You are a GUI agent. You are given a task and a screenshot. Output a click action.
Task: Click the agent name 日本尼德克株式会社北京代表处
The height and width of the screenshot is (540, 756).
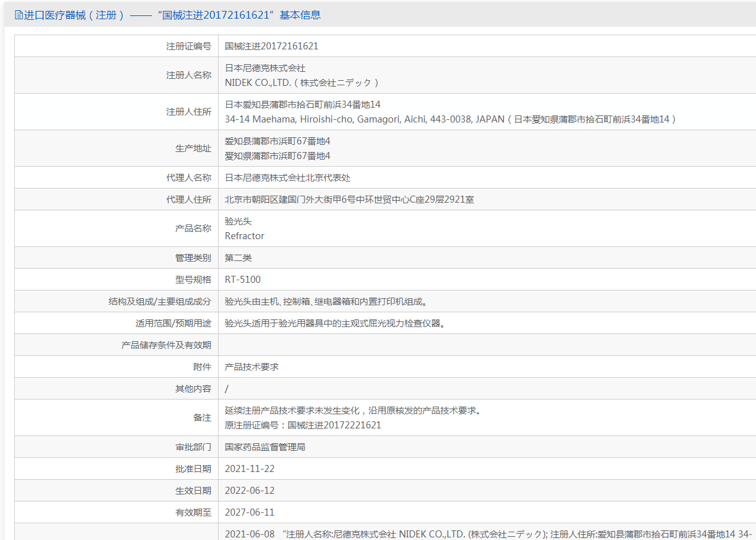[287, 178]
